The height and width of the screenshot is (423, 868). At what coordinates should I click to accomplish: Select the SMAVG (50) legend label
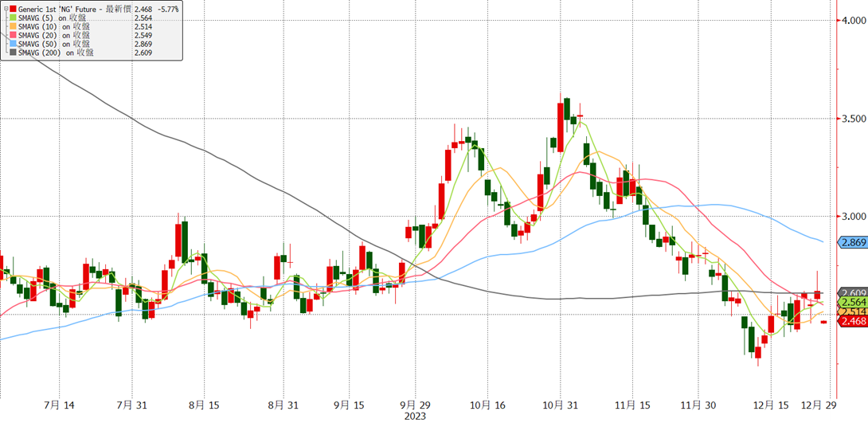click(x=54, y=44)
